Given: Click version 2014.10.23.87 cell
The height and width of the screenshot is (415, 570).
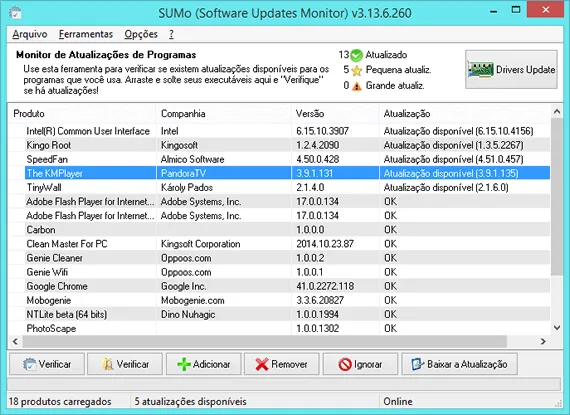Looking at the screenshot, I should (x=335, y=244).
